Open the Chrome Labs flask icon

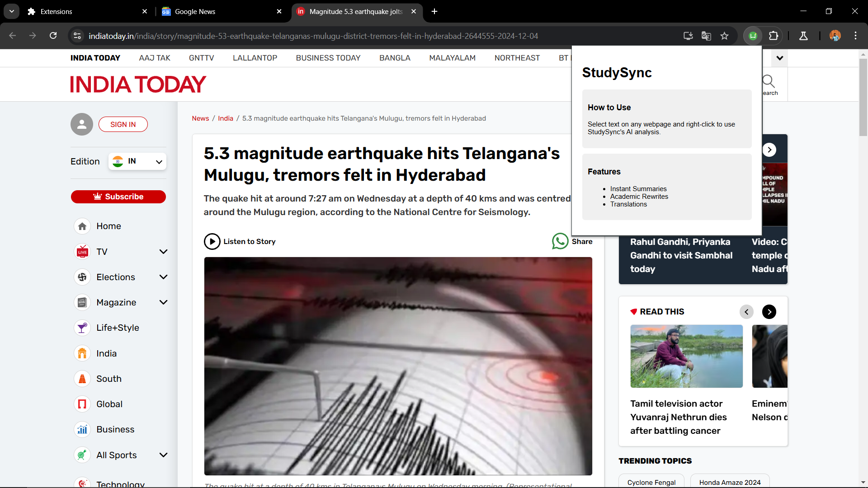point(803,36)
